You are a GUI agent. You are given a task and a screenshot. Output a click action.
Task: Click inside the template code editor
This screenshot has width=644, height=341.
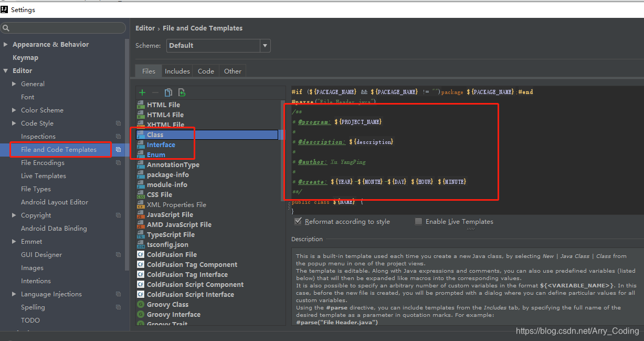point(467,150)
